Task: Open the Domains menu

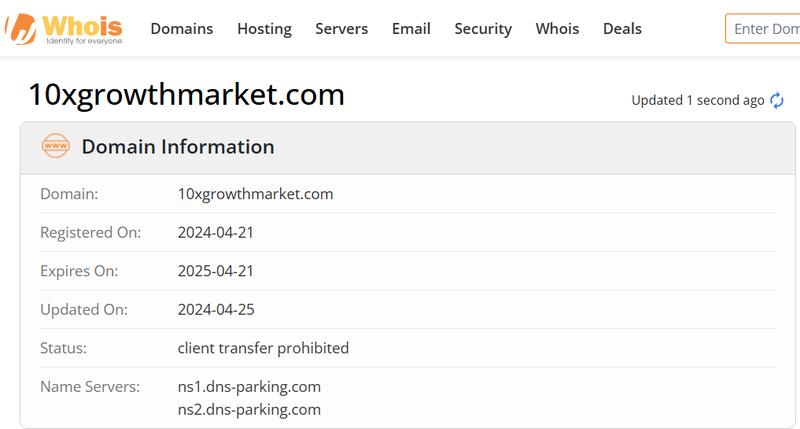Action: (182, 29)
